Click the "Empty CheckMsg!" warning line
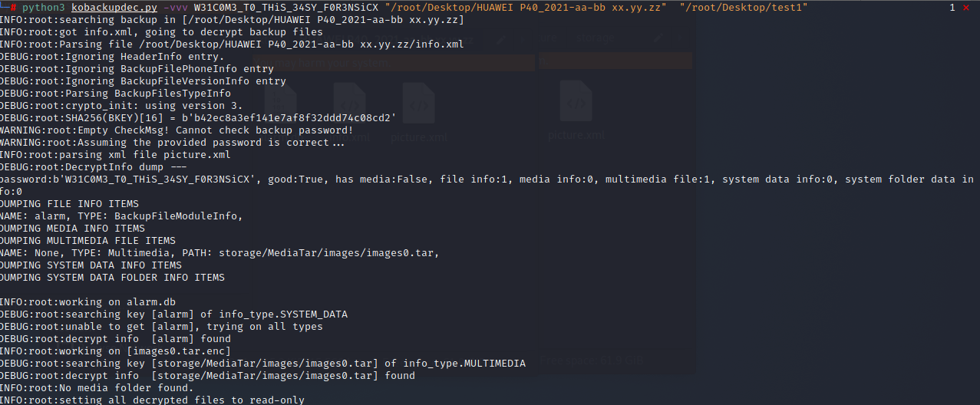 177,130
